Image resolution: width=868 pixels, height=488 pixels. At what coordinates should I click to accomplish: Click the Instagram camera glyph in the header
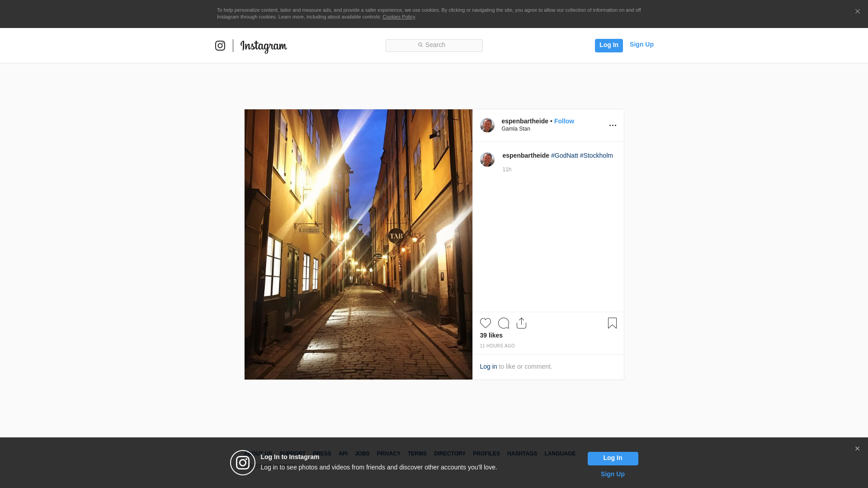[220, 46]
